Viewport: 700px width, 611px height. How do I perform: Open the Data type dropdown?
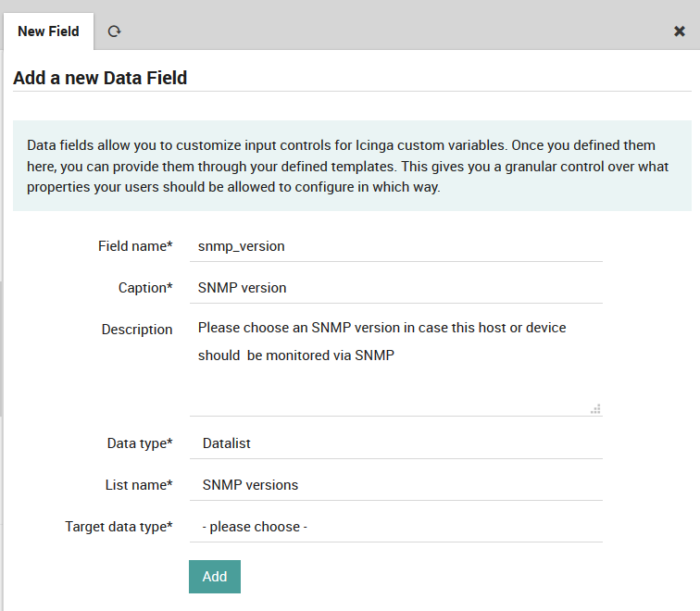(395, 443)
